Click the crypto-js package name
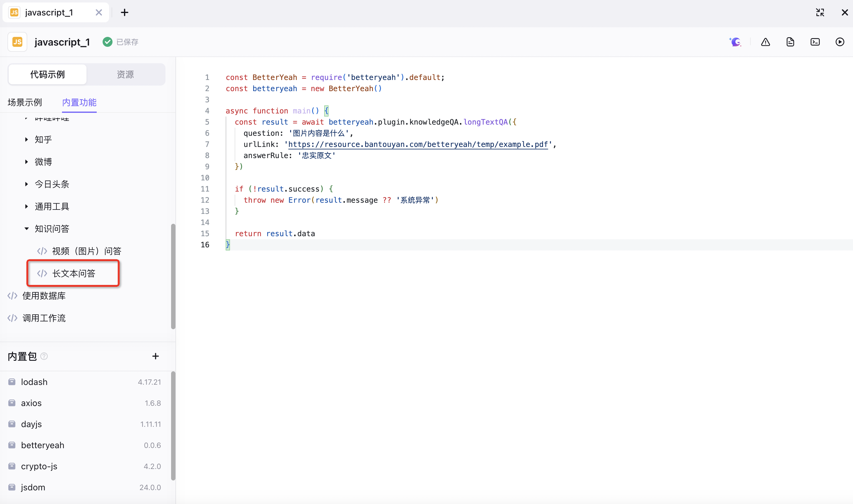 click(39, 466)
